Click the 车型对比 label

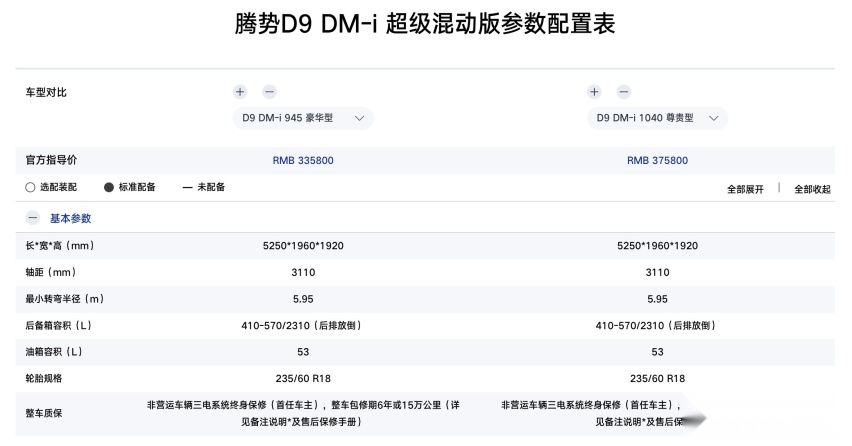coord(46,92)
